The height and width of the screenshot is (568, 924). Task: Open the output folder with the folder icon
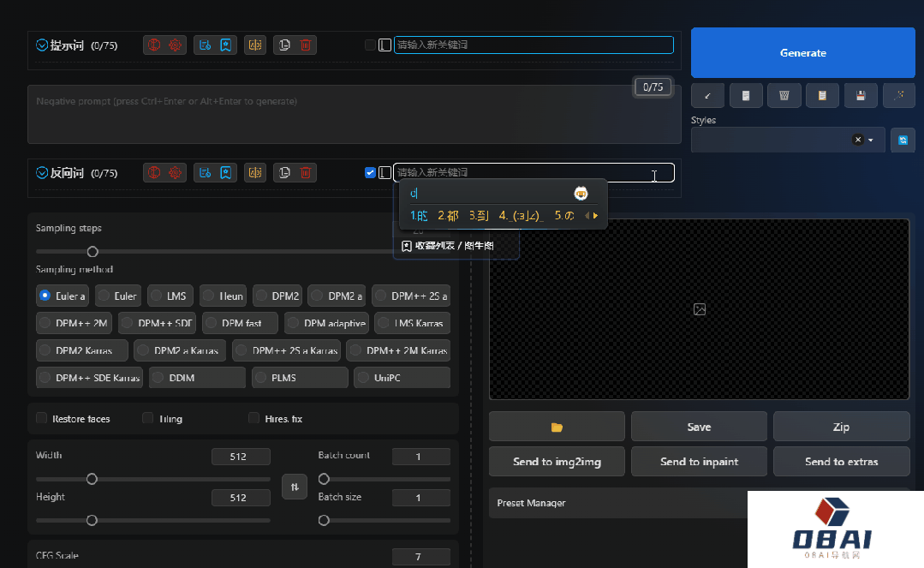click(557, 427)
